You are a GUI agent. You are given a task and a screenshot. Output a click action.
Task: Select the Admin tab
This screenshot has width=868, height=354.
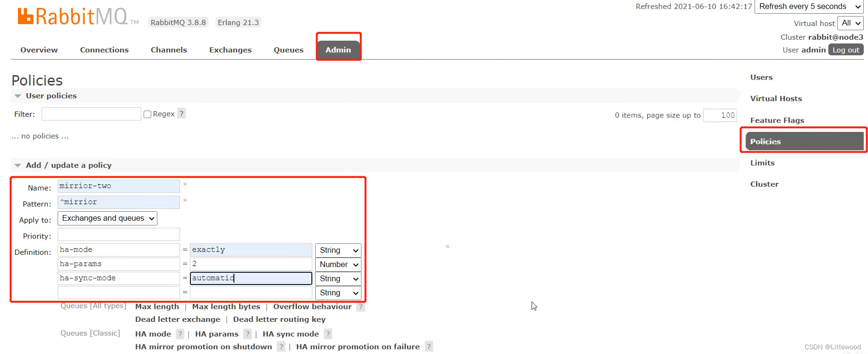[x=338, y=50]
